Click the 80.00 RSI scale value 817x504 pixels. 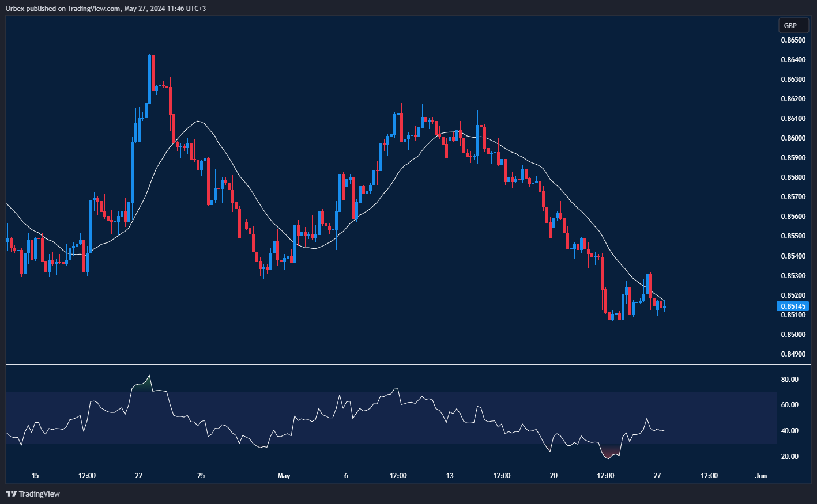pyautogui.click(x=790, y=380)
